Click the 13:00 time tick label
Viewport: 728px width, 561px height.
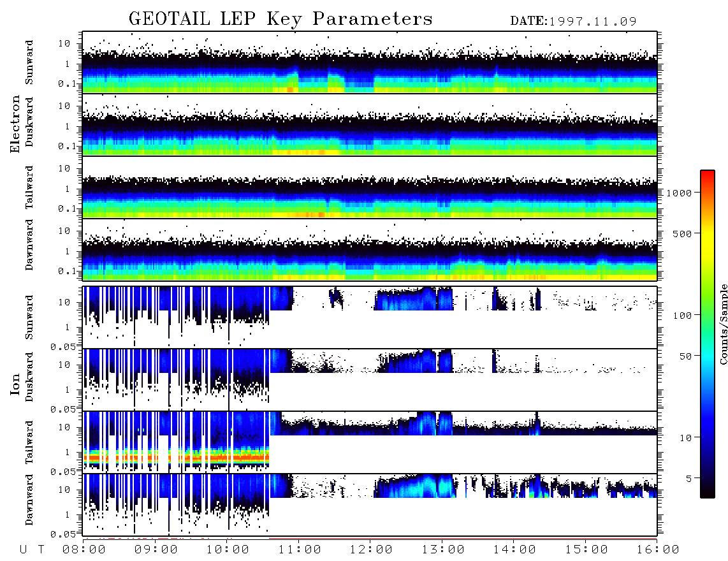tap(443, 550)
